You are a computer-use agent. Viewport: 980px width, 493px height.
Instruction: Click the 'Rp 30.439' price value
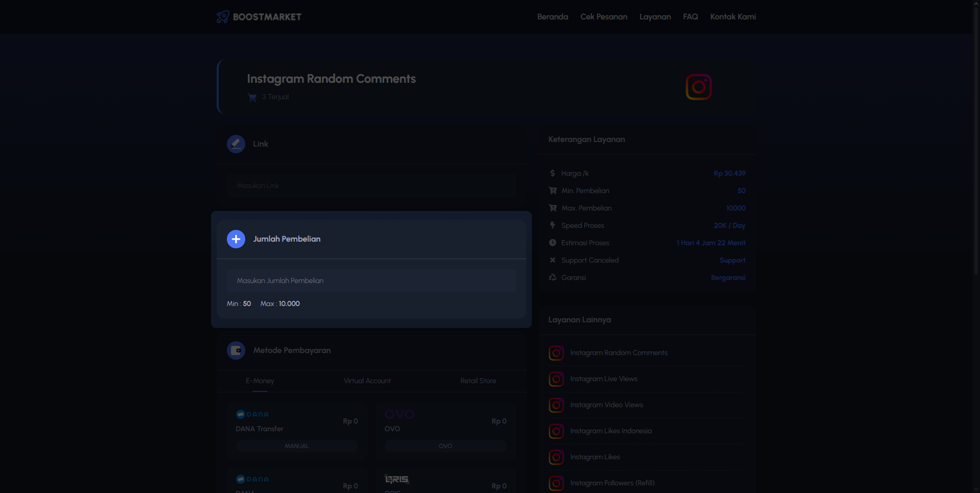pos(729,173)
